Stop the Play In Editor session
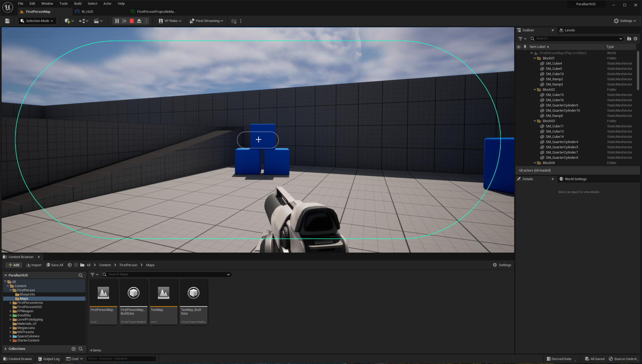The width and height of the screenshot is (642, 364). (132, 21)
